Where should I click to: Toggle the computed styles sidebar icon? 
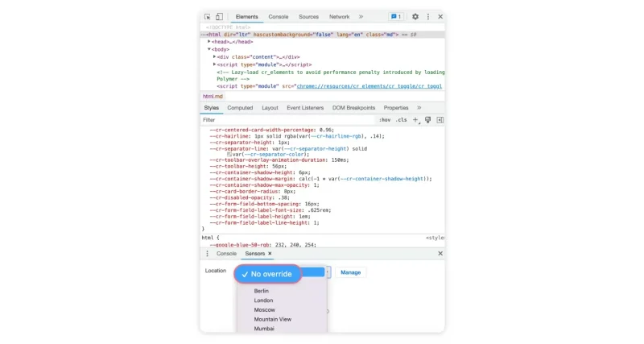440,120
